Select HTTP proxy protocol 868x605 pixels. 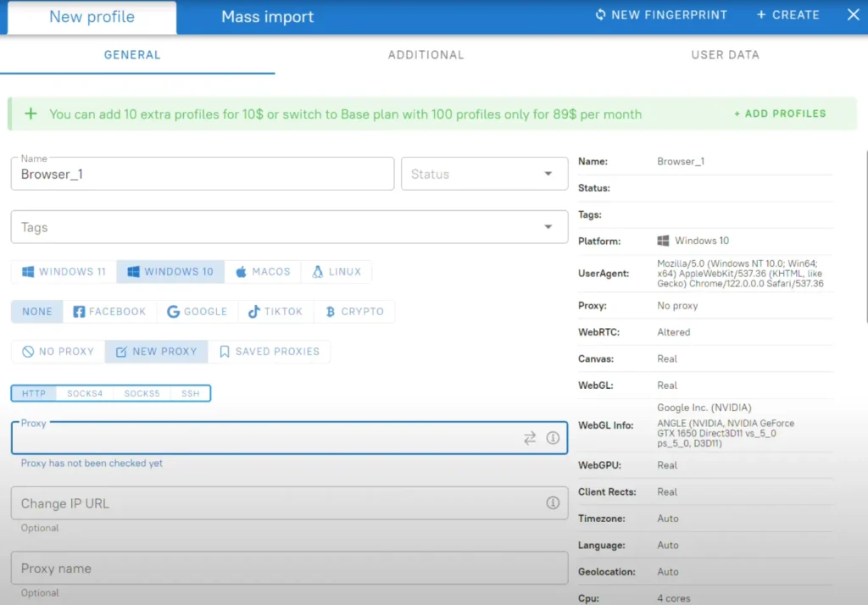pyautogui.click(x=34, y=393)
